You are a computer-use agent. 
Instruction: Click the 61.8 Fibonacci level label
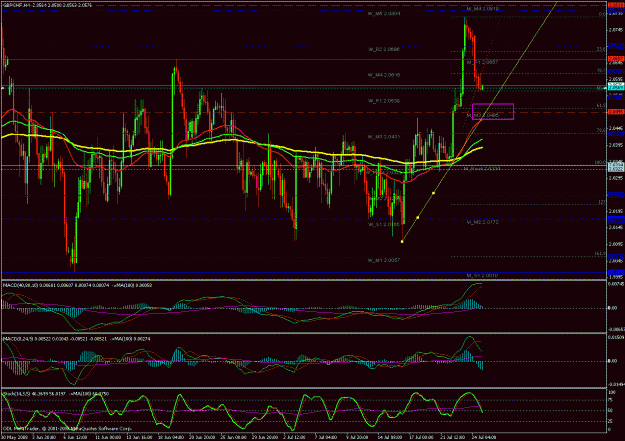click(601, 106)
